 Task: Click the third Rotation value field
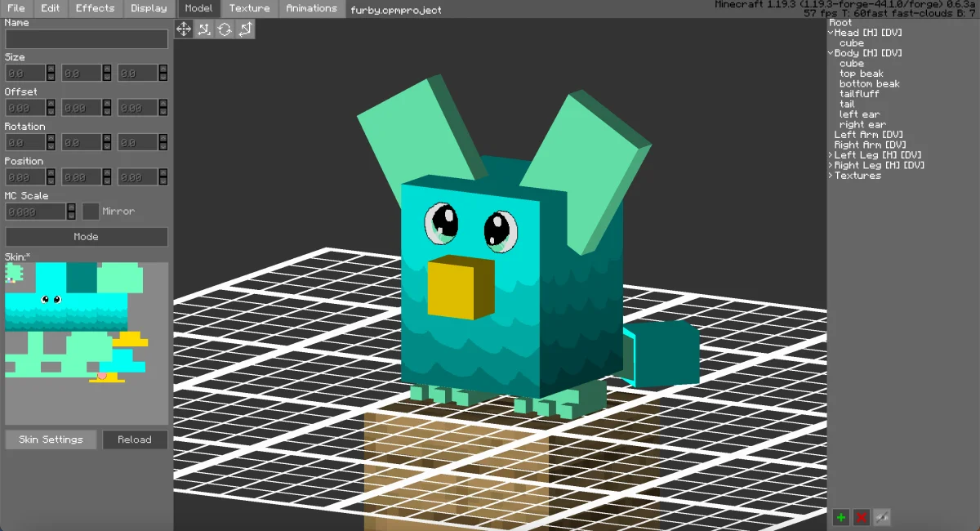[x=138, y=142]
